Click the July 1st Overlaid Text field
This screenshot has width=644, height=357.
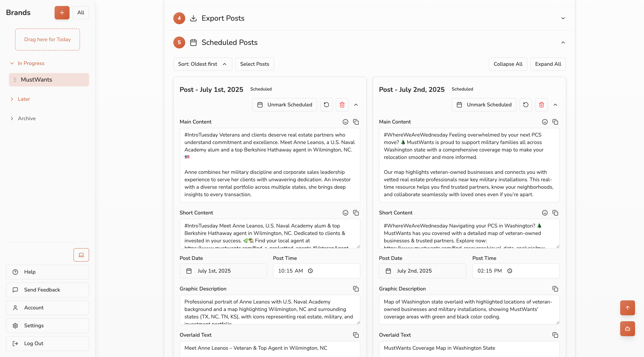tap(270, 349)
